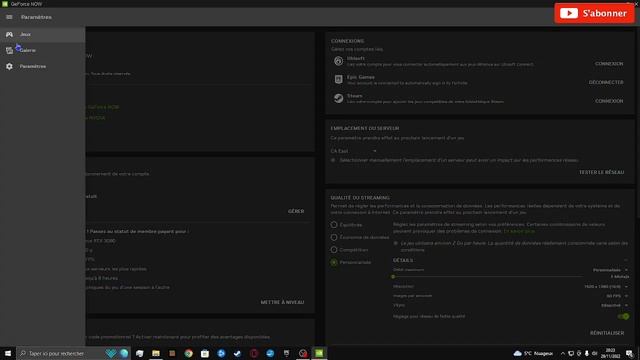Click the Ubisoft logo icon
Image resolution: width=640 pixels, height=360 pixels.
coord(338,61)
